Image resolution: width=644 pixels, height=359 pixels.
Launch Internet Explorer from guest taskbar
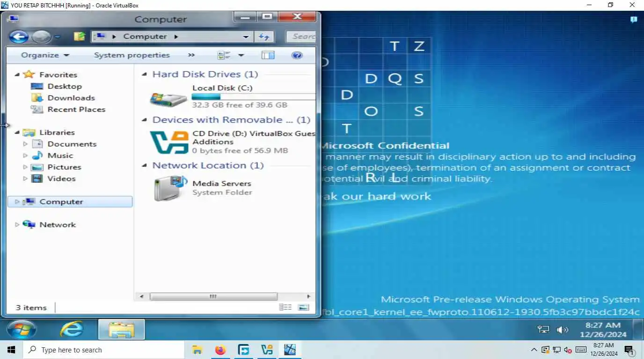coord(72,330)
